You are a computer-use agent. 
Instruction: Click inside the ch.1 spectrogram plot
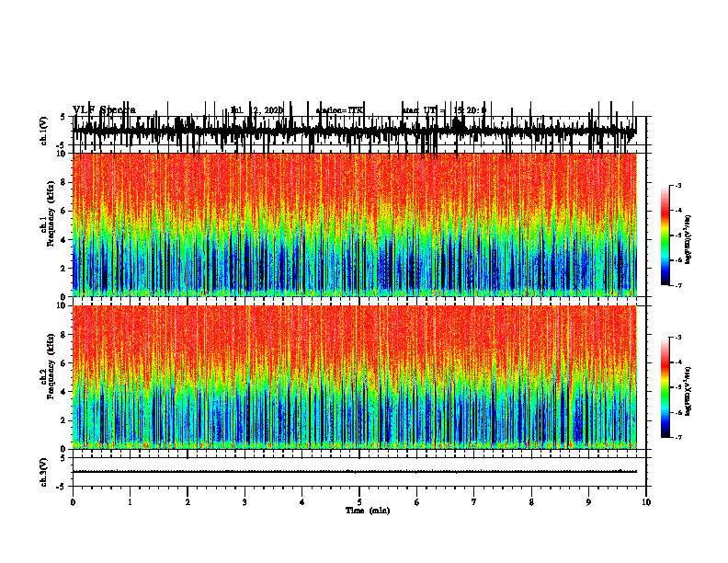click(x=354, y=224)
